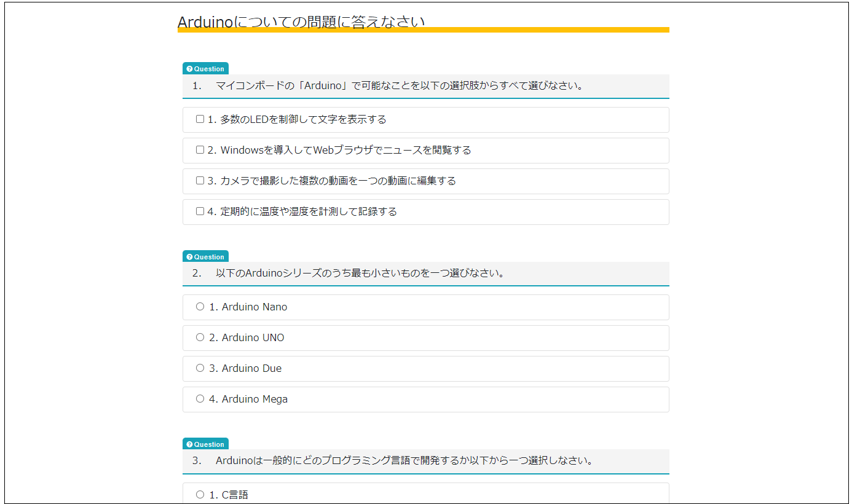Click question 2 text 以下のArduinoシリーズのうち最も小さいもの
852x504 pixels.
360,274
